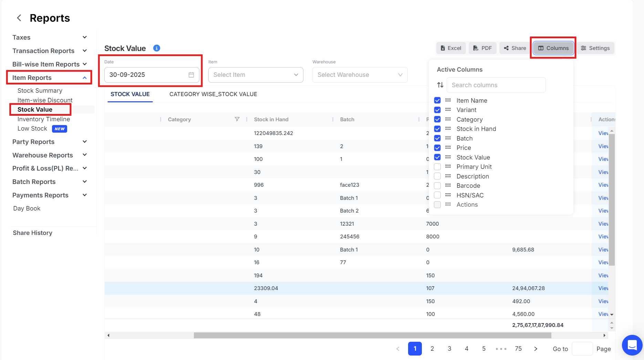
Task: Click the Category column filter icon
Action: 237,119
